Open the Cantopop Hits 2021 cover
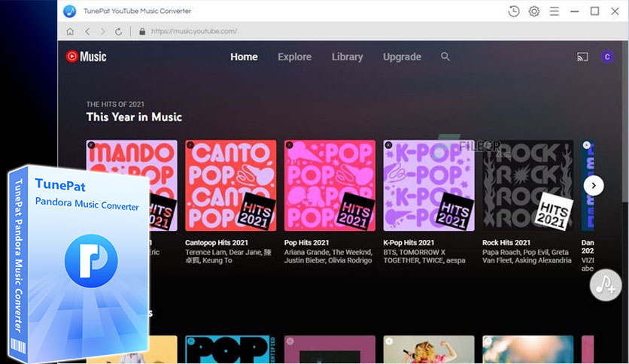Image resolution: width=629 pixels, height=364 pixels. 231,186
